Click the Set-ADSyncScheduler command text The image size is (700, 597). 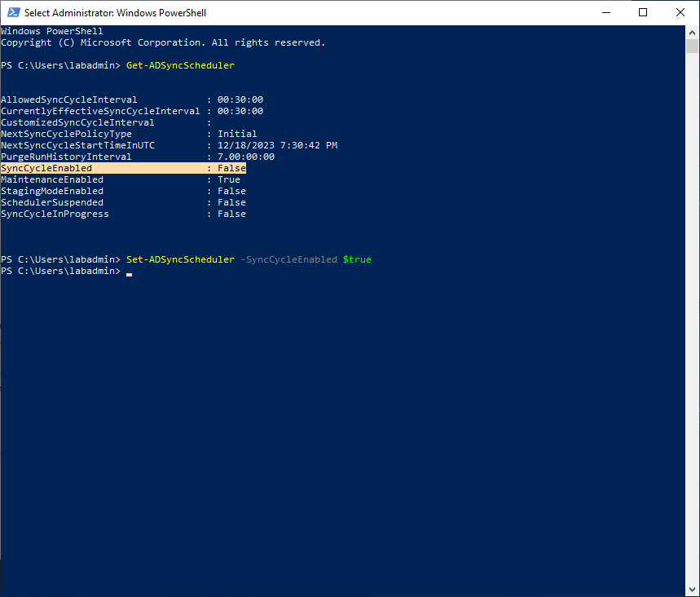coord(180,259)
